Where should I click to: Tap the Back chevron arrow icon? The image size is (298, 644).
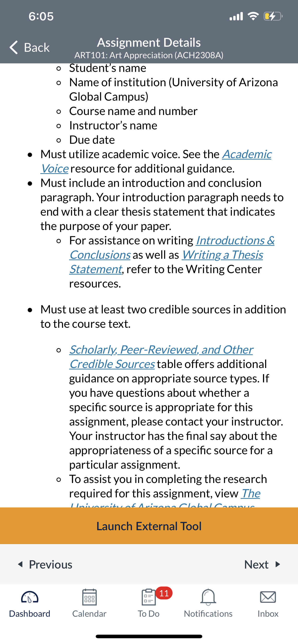tap(14, 47)
